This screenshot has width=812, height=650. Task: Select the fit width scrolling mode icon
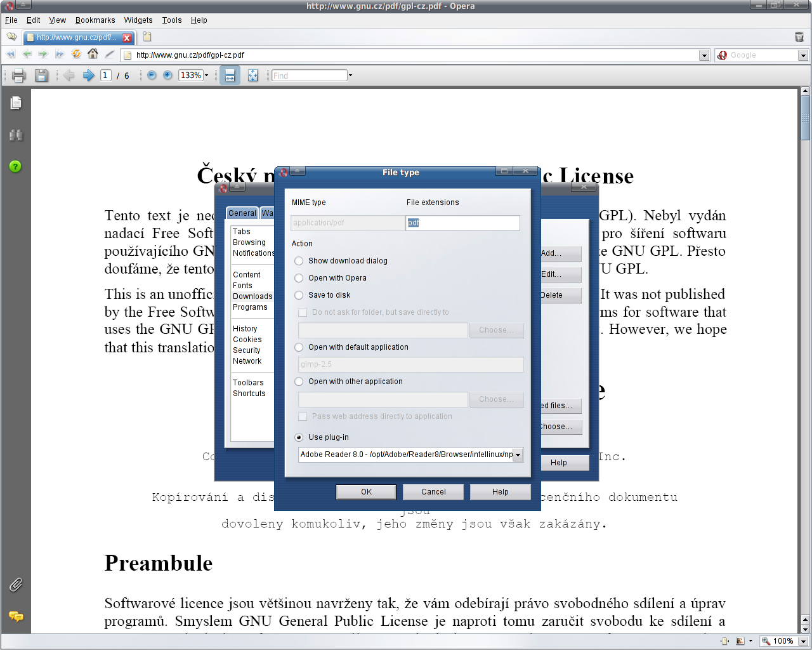pyautogui.click(x=230, y=76)
